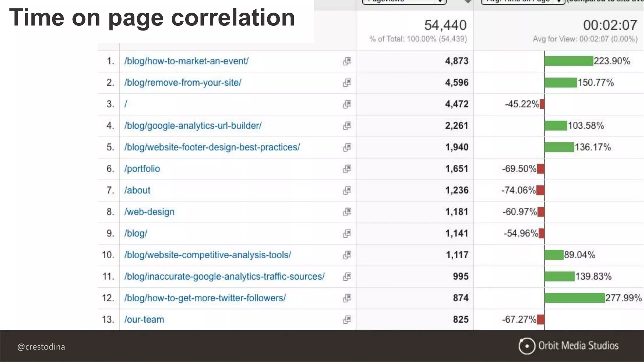Click the 139.83% comparison value
Image resolution: width=644 pixels, height=362 pixels.
pos(593,277)
